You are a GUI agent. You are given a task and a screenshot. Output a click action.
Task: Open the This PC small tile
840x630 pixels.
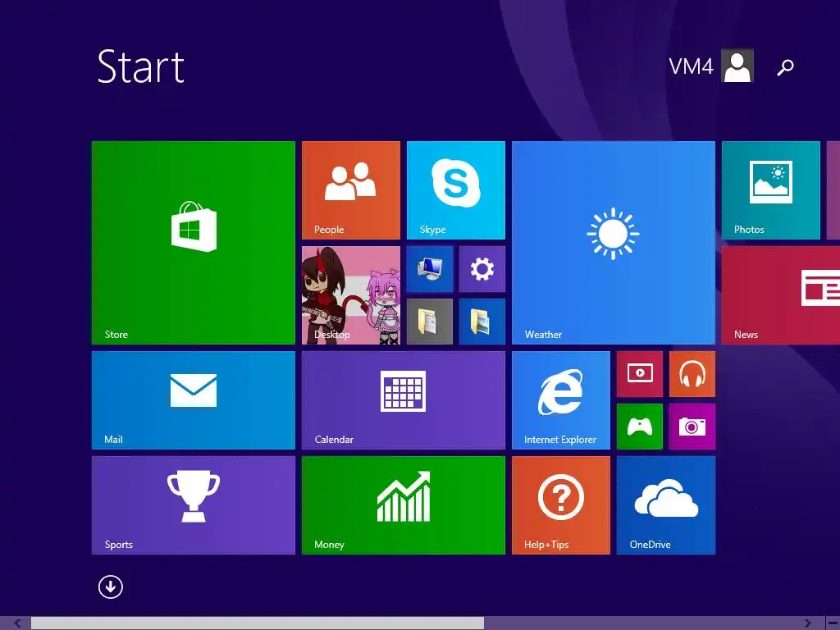(430, 269)
